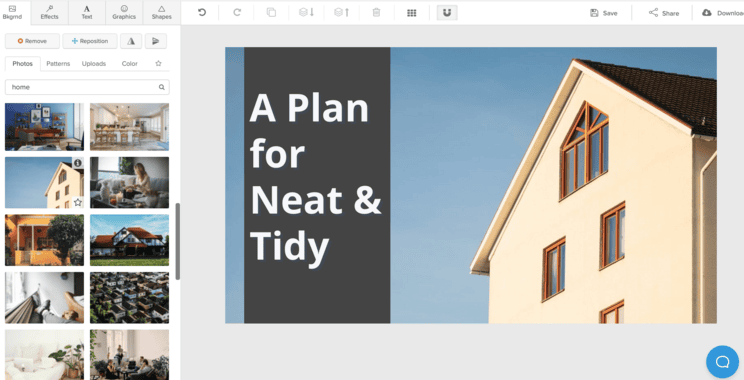744x380 pixels.
Task: Open the chat support bubble
Action: (722, 362)
